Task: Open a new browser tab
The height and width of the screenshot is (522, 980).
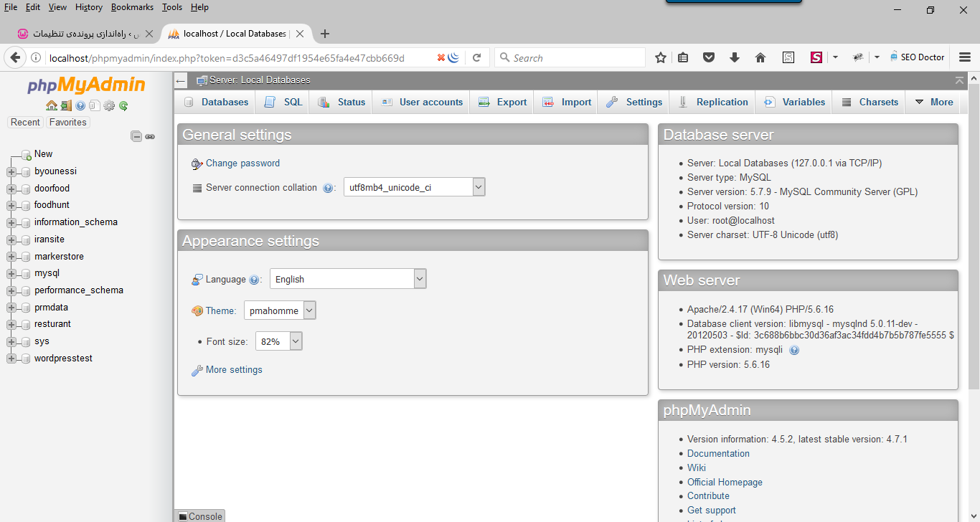Action: [x=325, y=34]
